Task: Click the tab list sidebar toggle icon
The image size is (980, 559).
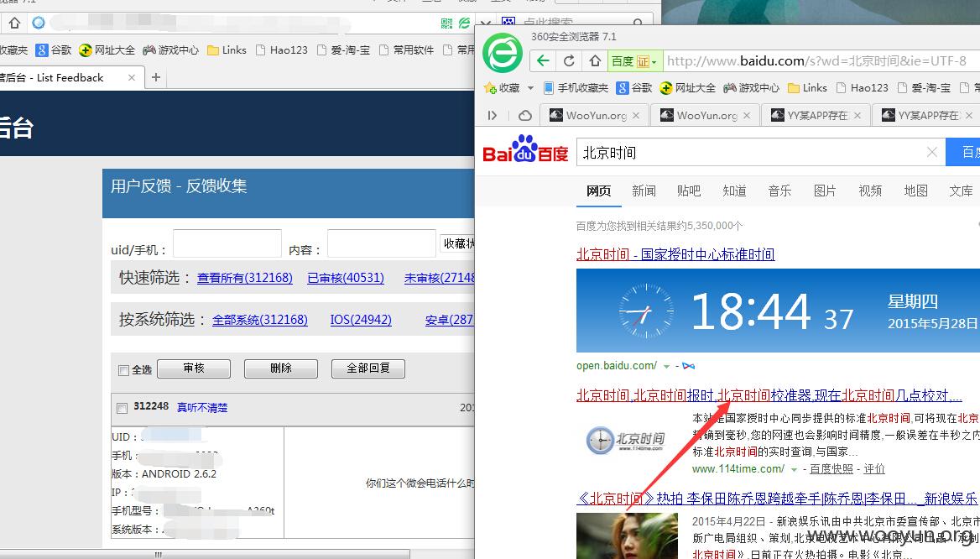Action: (x=493, y=115)
